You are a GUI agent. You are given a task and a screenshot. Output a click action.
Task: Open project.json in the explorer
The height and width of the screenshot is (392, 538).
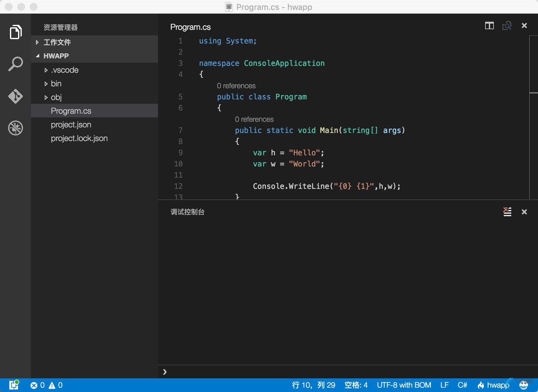point(71,125)
